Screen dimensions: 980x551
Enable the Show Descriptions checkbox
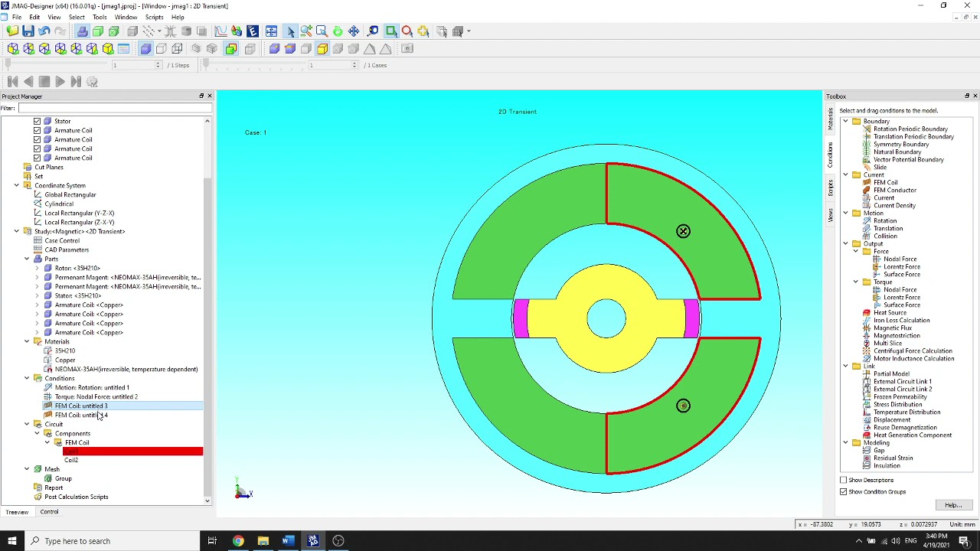pos(844,481)
